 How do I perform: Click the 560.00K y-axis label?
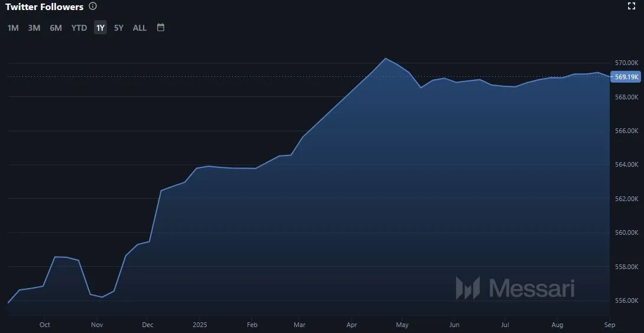[626, 232]
